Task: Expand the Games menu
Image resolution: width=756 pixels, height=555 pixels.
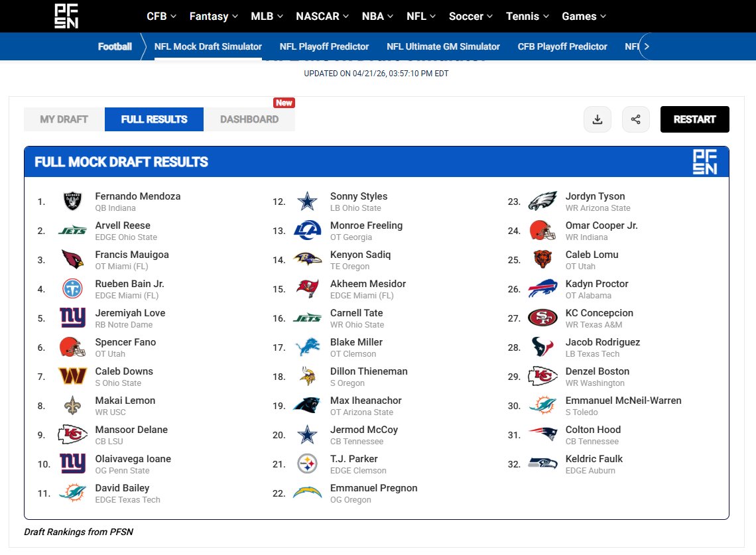Action: tap(584, 16)
